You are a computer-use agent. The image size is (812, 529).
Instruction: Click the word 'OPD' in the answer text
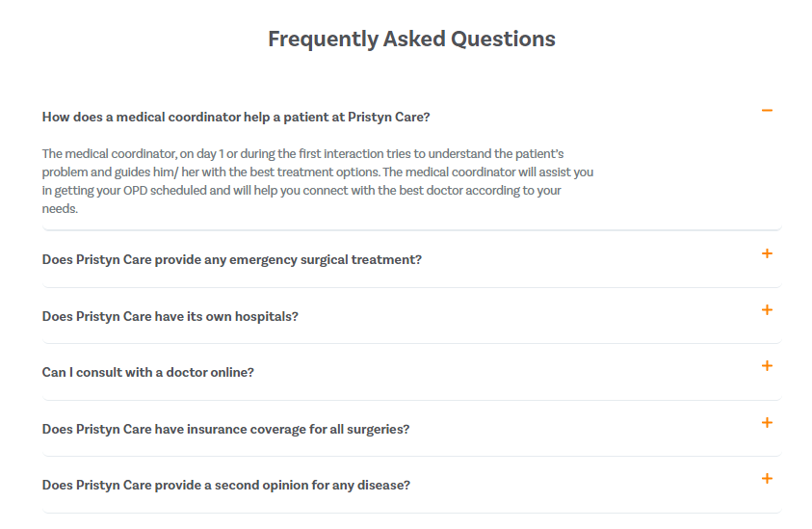(x=135, y=191)
